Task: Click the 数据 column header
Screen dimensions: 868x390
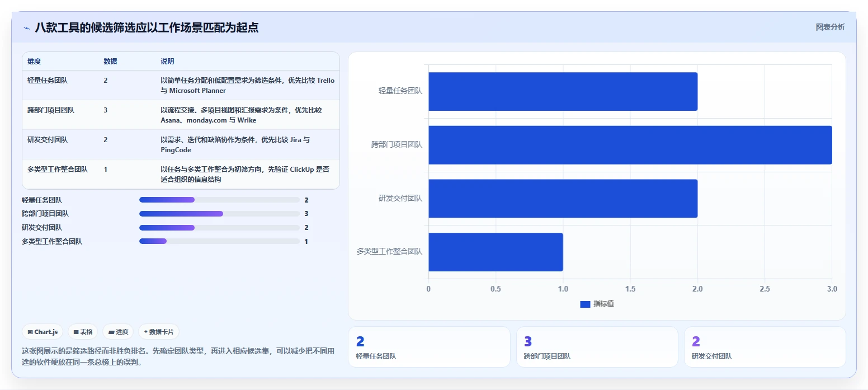Action: [110, 62]
